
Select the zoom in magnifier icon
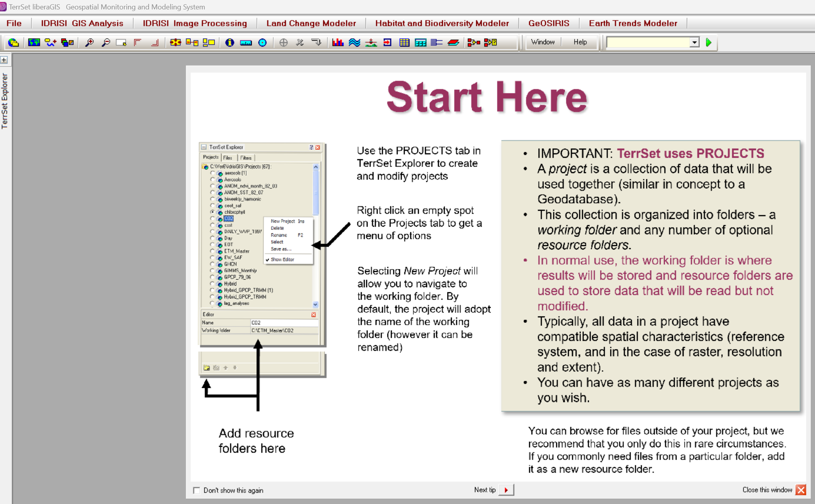click(89, 42)
